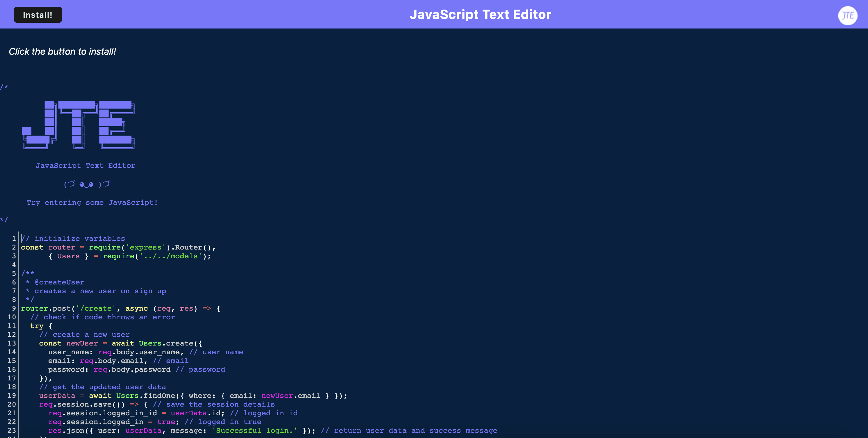
Task: Click the 'Click the button to install!' text
Action: click(x=62, y=51)
